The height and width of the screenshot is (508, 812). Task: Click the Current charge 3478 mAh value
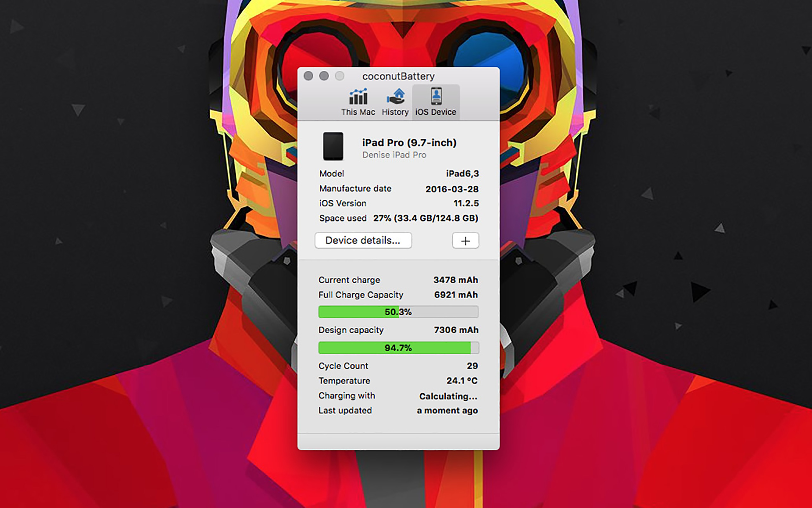(456, 280)
